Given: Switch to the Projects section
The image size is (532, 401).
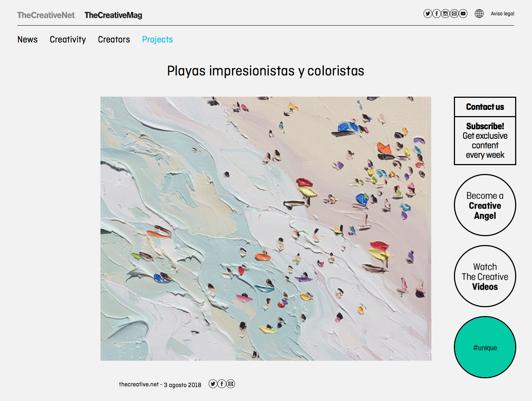Looking at the screenshot, I should coord(157,40).
